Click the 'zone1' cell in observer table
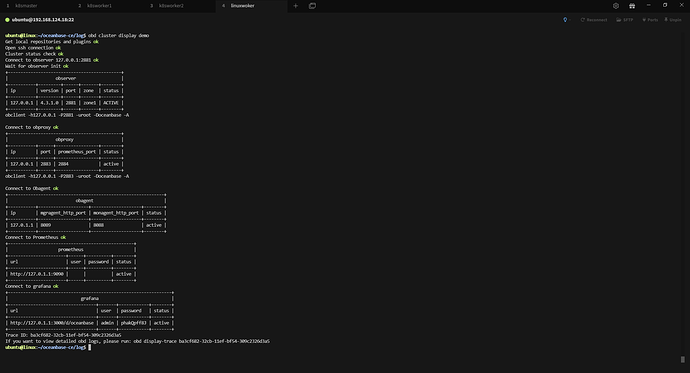 [x=90, y=103]
